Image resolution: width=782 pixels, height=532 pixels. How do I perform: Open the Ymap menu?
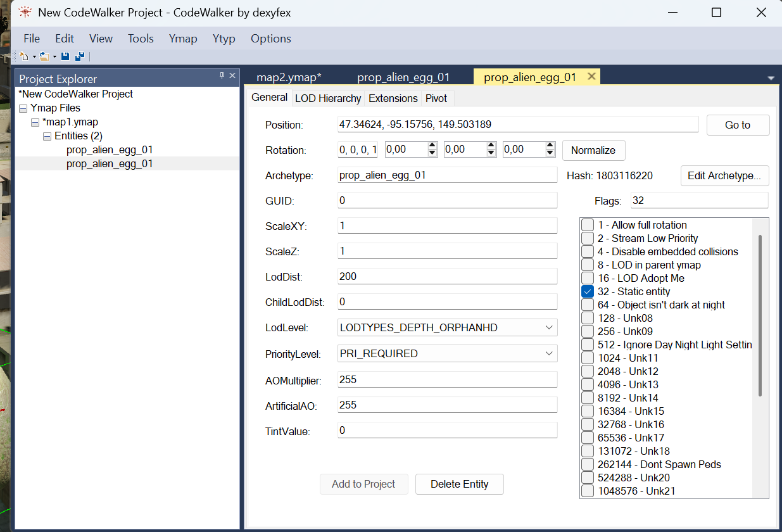click(183, 39)
